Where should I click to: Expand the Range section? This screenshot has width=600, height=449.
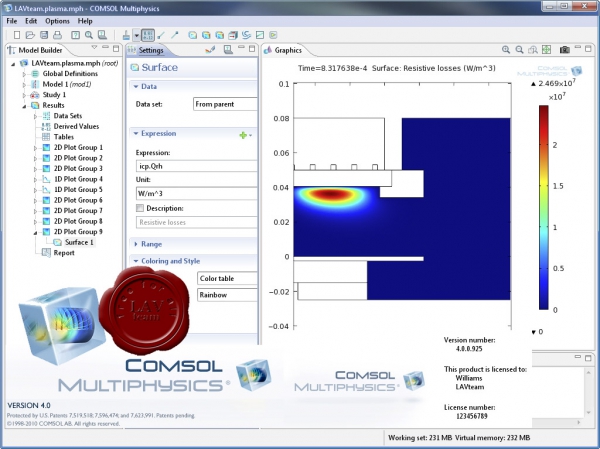(x=136, y=244)
